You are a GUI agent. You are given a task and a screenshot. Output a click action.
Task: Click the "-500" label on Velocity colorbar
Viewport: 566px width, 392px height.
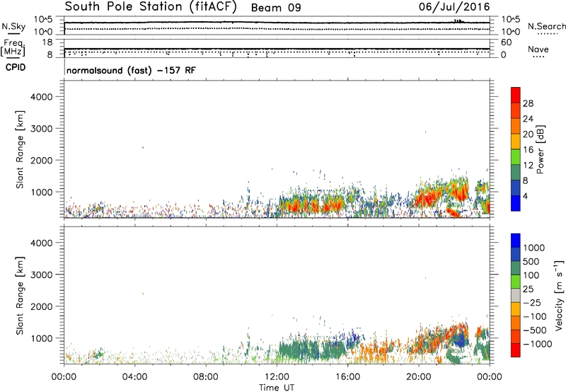point(535,330)
